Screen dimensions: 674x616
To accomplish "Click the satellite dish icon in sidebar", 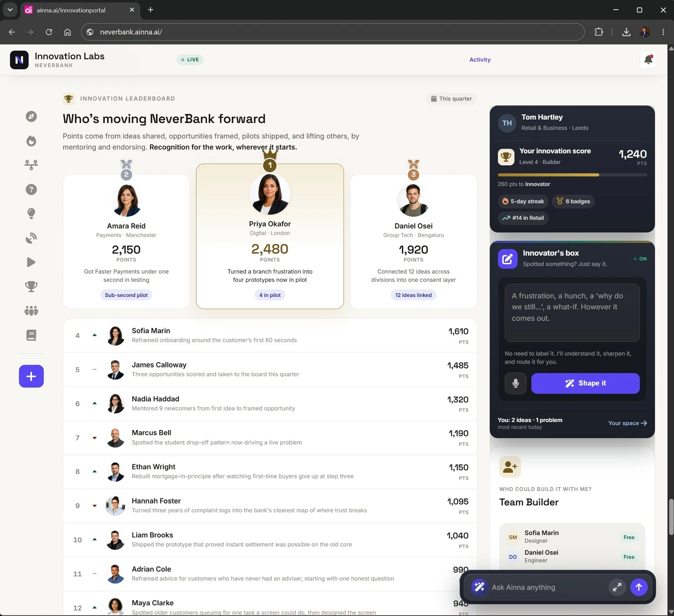I will (x=31, y=238).
